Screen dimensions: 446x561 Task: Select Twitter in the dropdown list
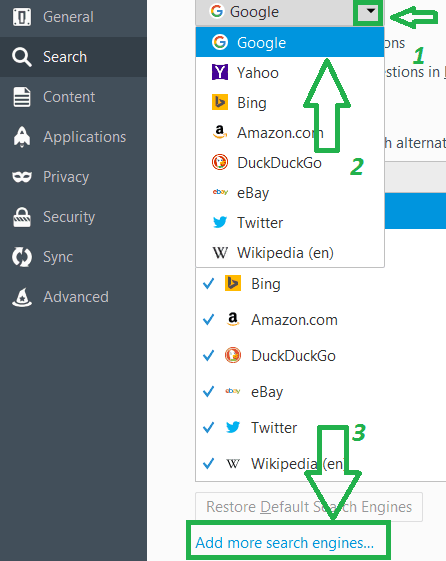290,223
